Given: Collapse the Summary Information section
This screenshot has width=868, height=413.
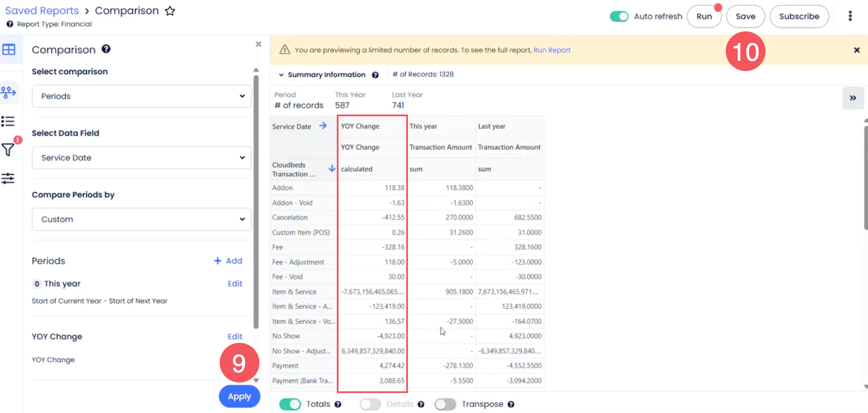Looking at the screenshot, I should pos(281,75).
